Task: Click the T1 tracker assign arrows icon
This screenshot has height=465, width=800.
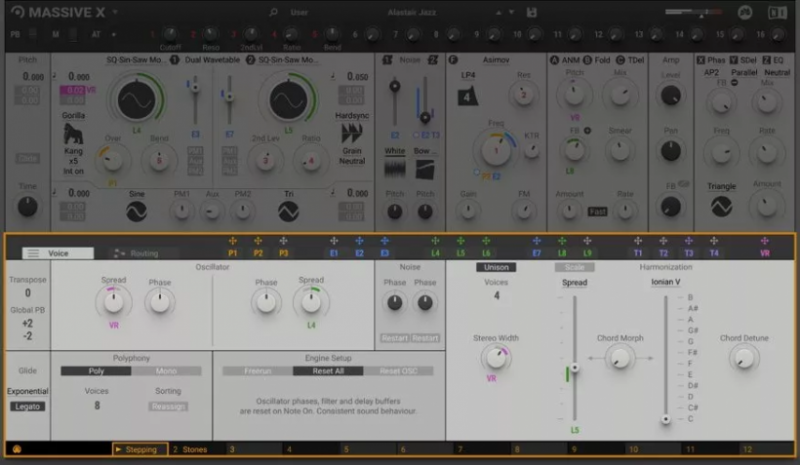Action: (x=638, y=241)
